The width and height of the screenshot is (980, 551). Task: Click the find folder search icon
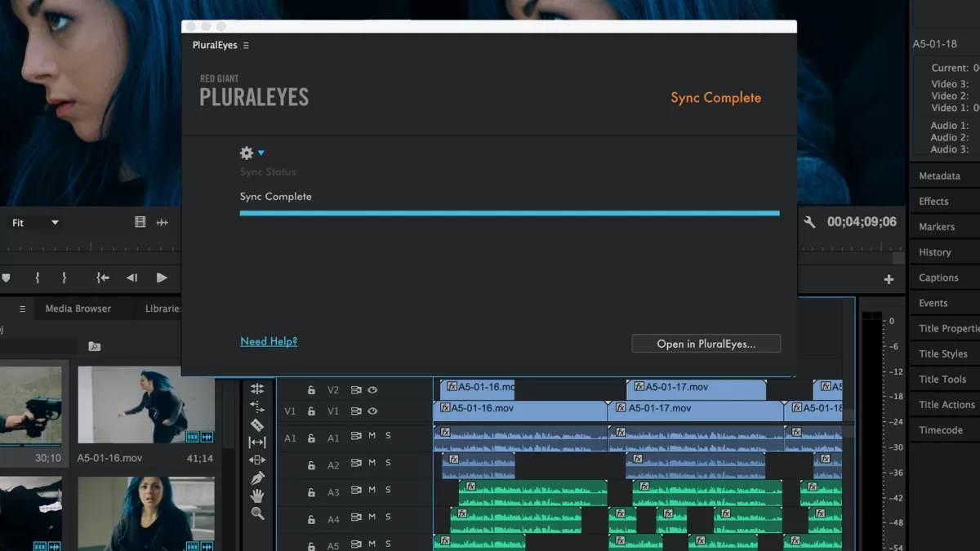tap(95, 346)
